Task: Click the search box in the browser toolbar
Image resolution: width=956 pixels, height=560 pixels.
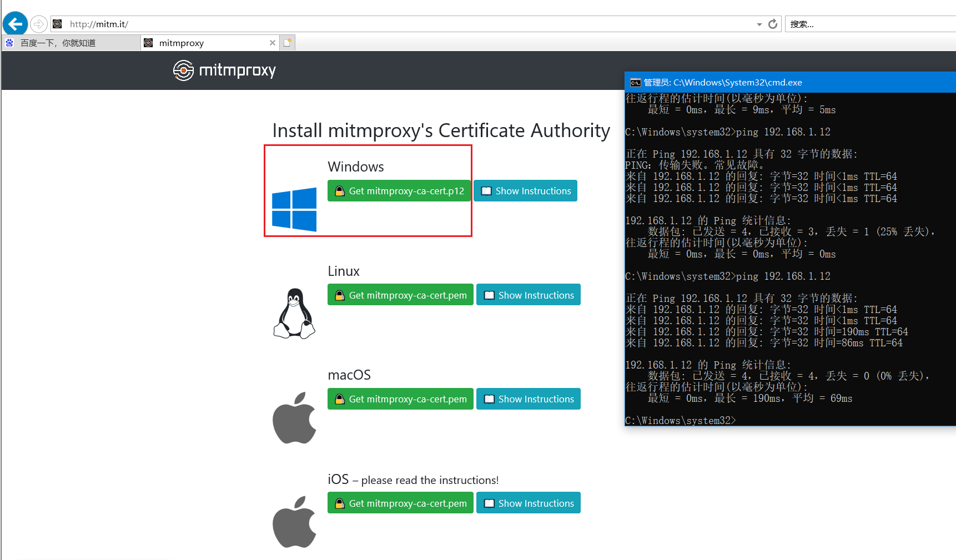Action: pyautogui.click(x=871, y=24)
